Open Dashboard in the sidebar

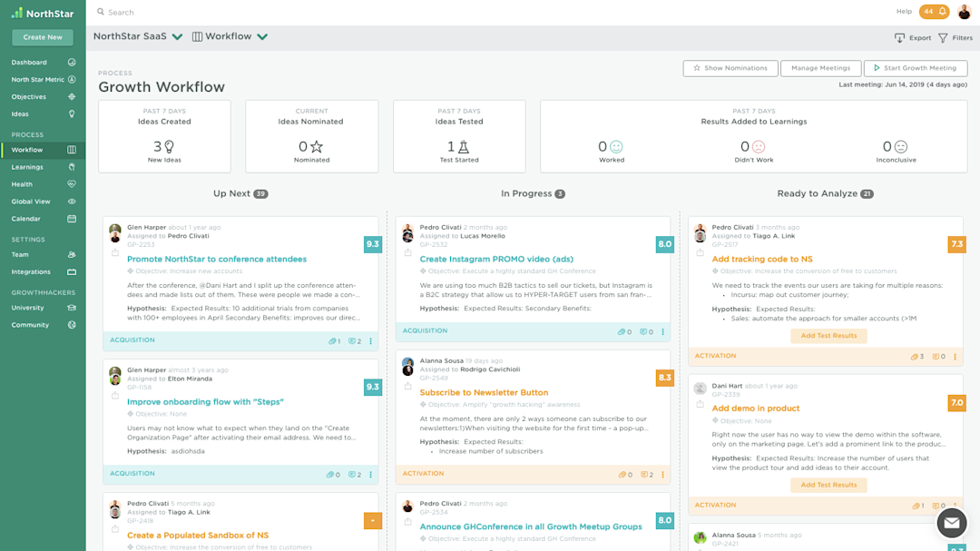pos(44,63)
